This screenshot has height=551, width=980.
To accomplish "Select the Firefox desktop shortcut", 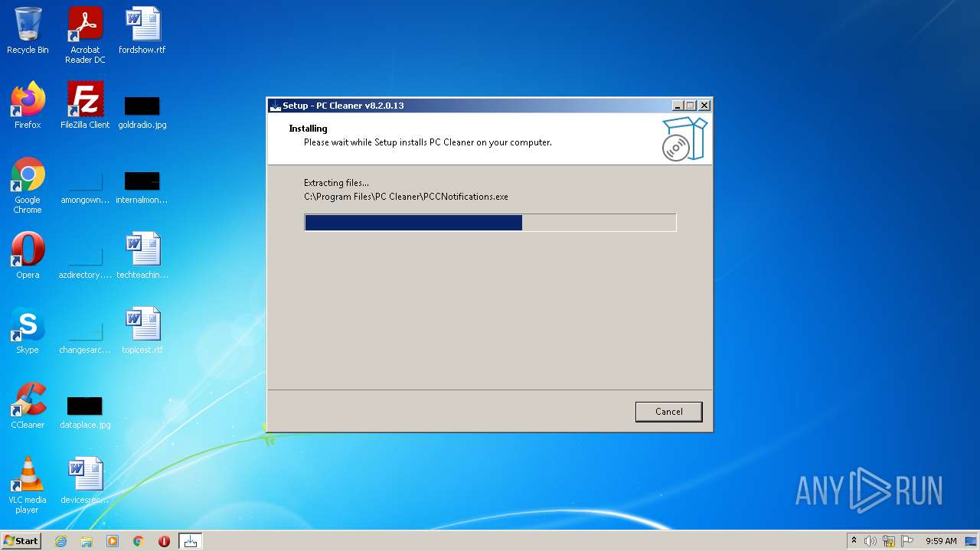I will point(28,106).
